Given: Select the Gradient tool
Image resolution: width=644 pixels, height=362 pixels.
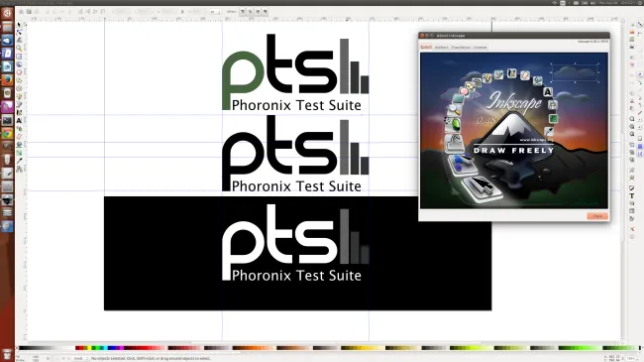Looking at the screenshot, I should 19,153.
